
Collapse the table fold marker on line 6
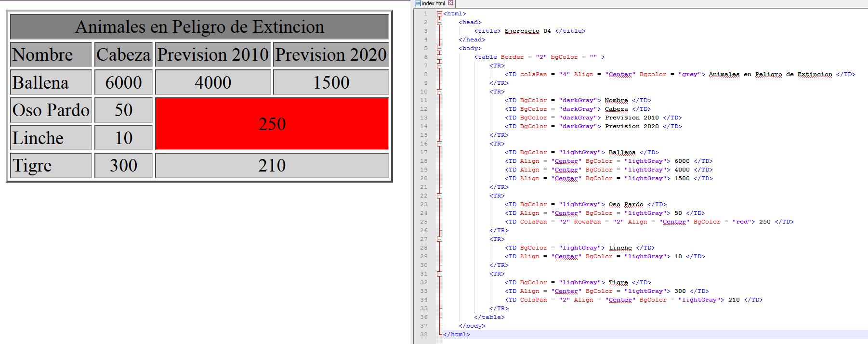tap(439, 57)
